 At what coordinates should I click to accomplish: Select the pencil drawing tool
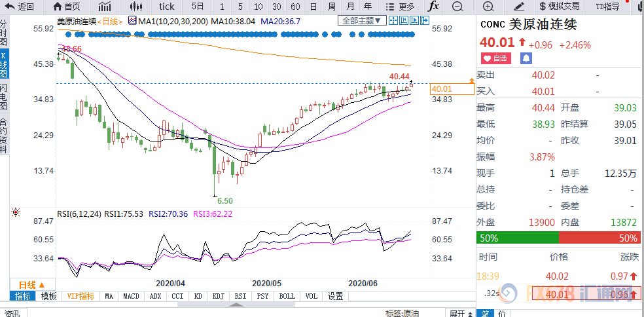coord(519,6)
